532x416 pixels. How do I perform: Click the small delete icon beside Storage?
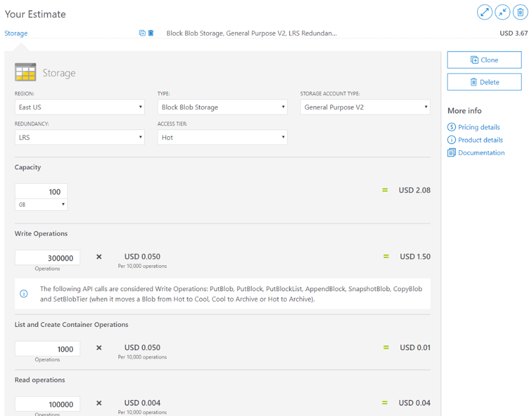pos(151,33)
